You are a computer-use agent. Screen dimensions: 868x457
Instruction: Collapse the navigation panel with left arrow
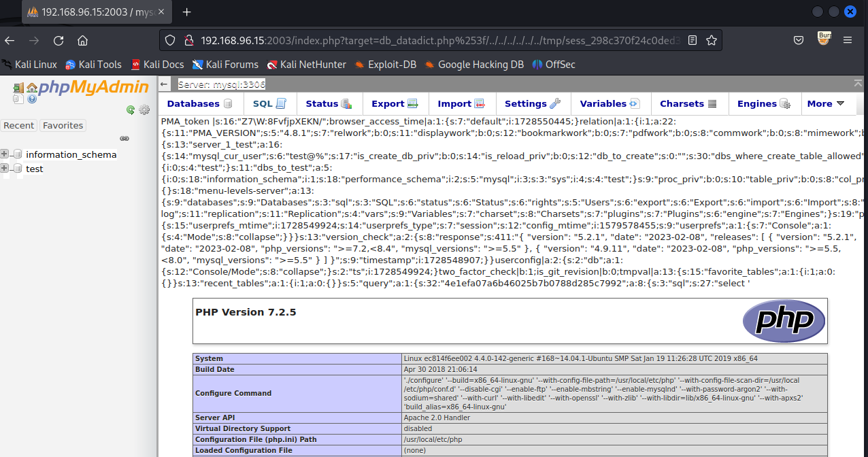(164, 84)
